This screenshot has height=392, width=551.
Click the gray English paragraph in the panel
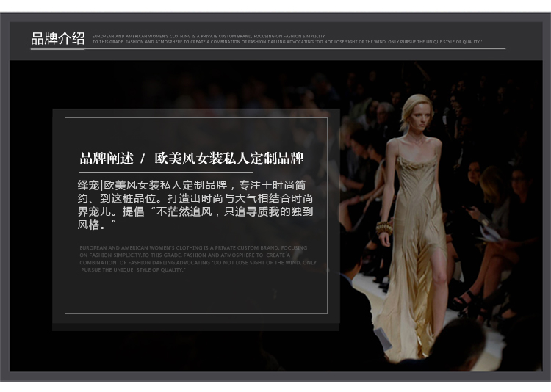coord(198,259)
